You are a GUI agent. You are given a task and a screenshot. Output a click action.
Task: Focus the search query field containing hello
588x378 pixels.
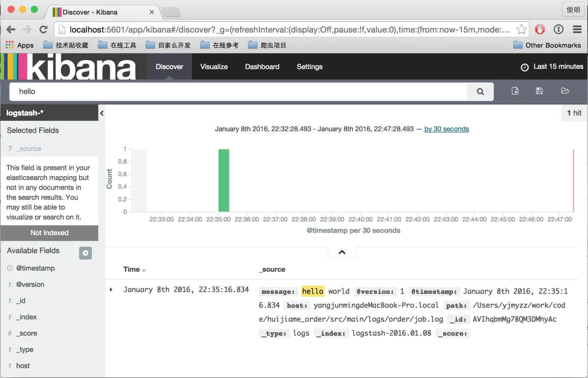238,91
